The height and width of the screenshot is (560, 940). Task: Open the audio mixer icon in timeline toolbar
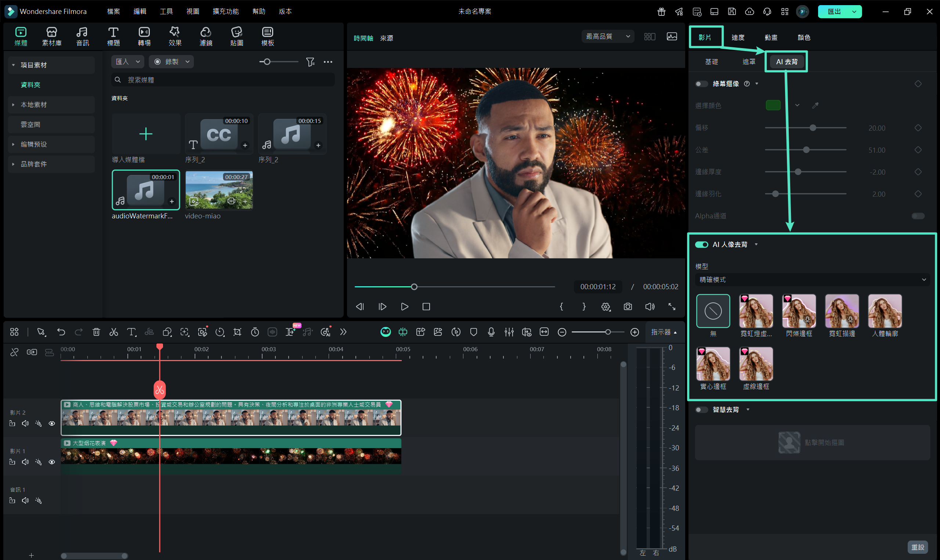509,332
